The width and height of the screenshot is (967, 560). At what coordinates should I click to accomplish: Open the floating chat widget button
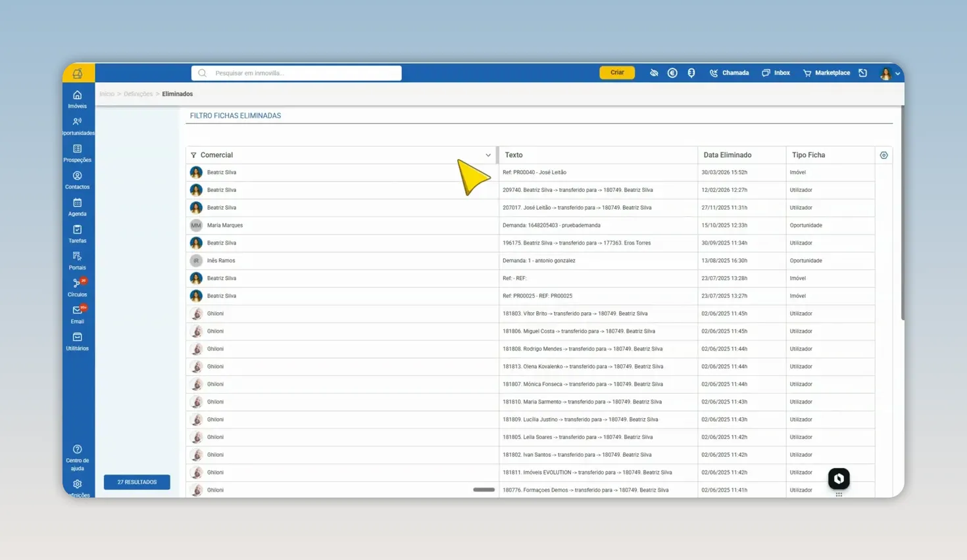[x=839, y=478]
